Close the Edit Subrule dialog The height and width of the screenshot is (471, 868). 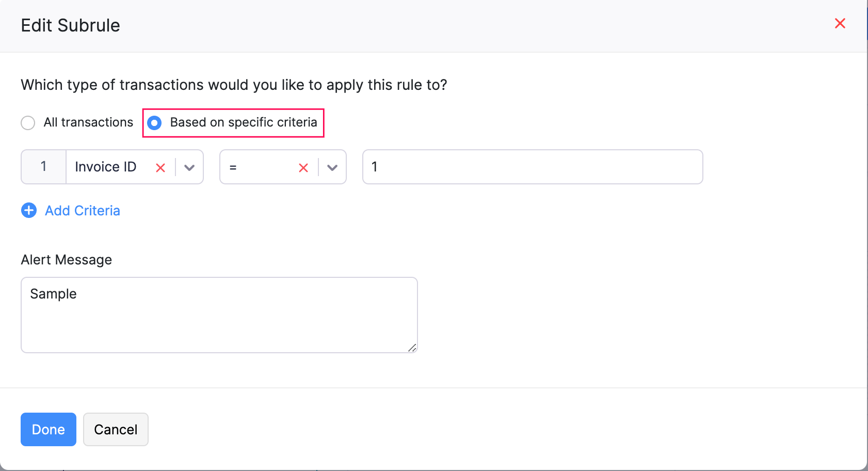pos(840,23)
